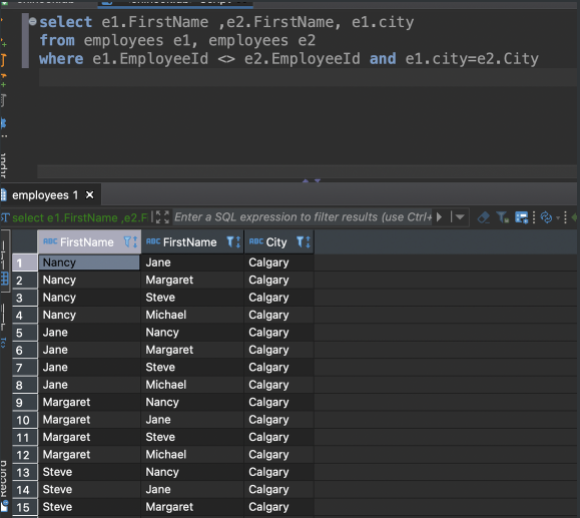Click the executed query text link in results
This screenshot has width=580, height=518.
[80, 218]
